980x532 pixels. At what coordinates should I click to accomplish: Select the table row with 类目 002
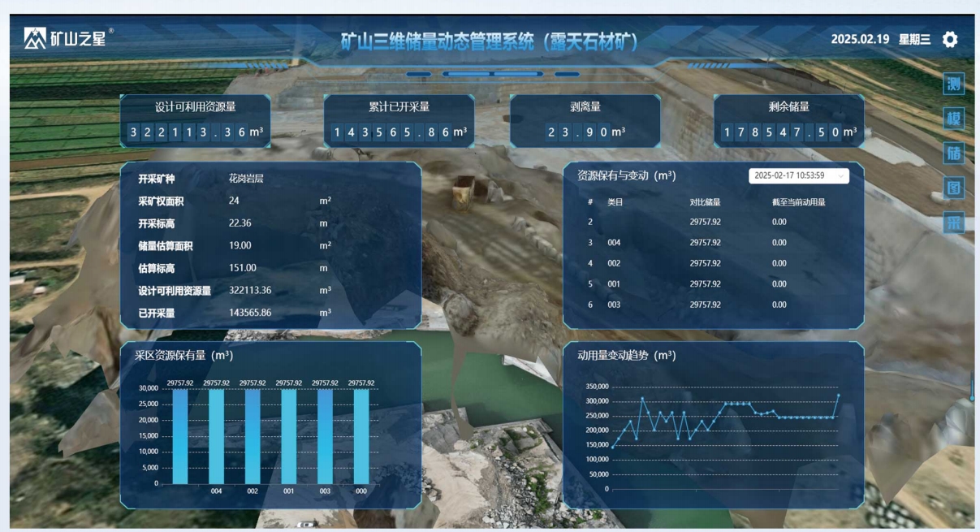tap(713, 263)
